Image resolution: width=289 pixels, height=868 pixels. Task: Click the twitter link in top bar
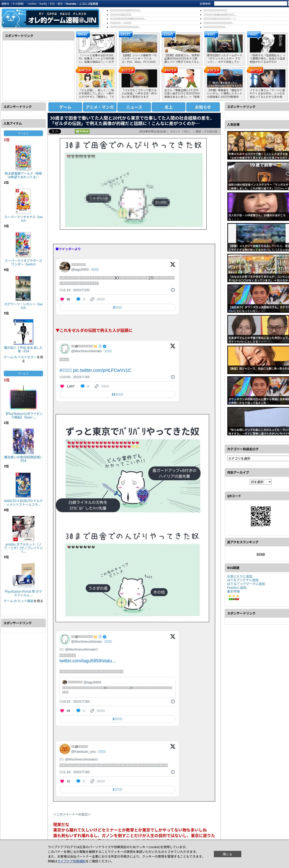32,4
